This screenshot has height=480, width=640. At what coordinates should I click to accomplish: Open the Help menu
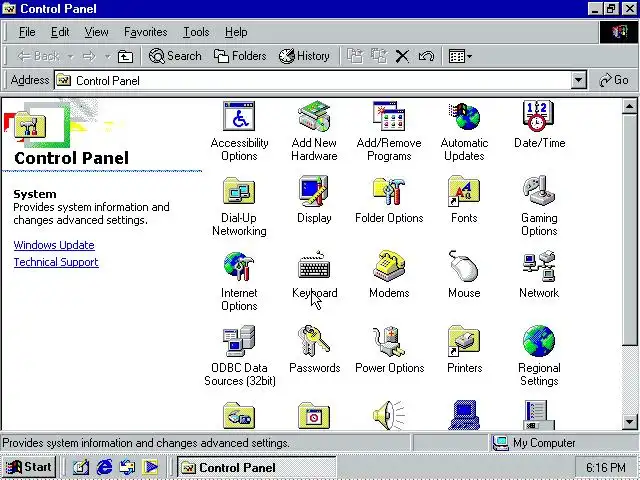[236, 32]
